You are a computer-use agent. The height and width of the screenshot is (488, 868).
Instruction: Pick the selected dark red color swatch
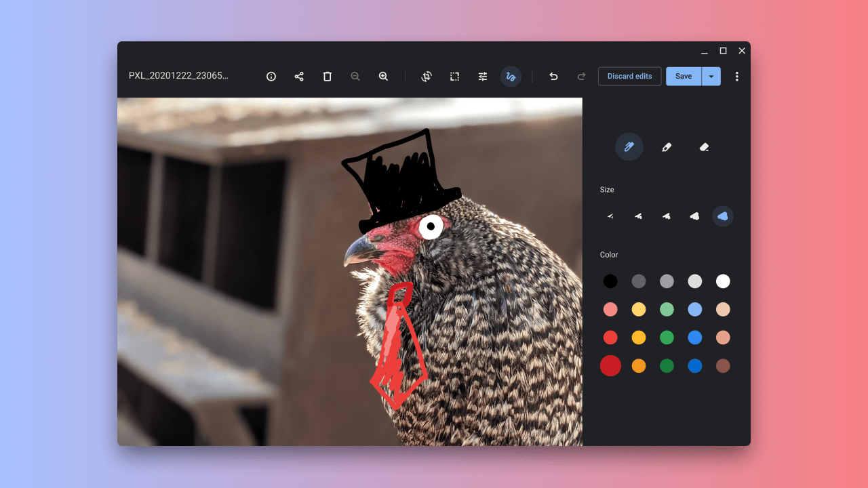(x=610, y=366)
